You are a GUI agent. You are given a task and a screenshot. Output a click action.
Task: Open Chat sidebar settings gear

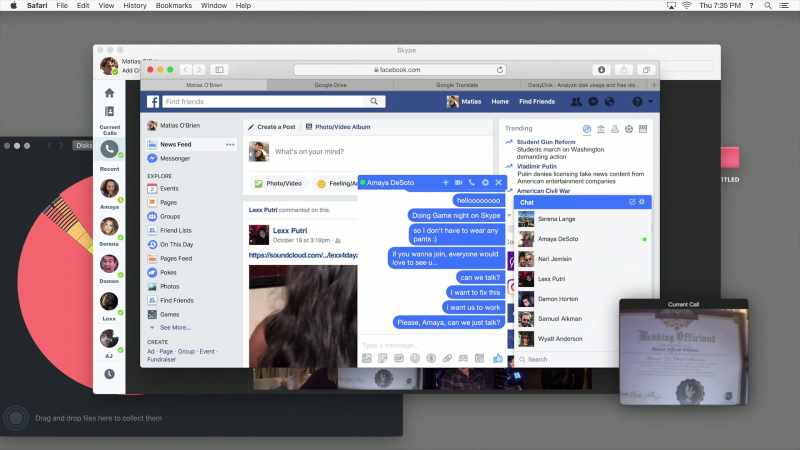click(x=642, y=202)
